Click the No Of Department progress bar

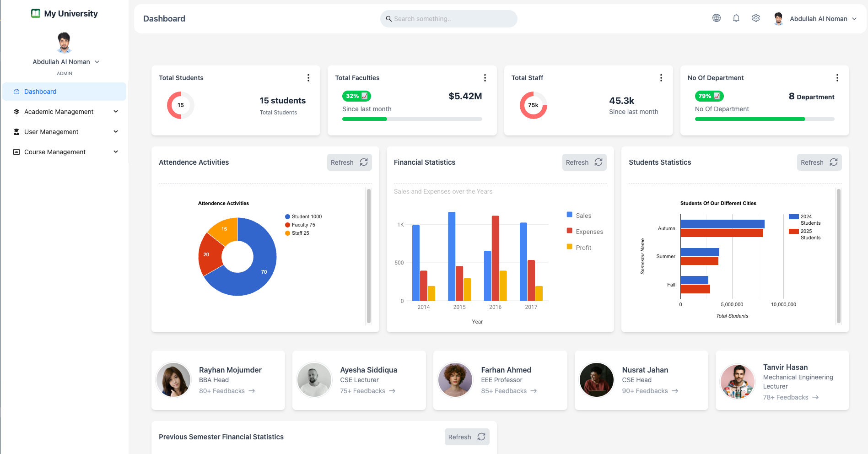coord(765,119)
